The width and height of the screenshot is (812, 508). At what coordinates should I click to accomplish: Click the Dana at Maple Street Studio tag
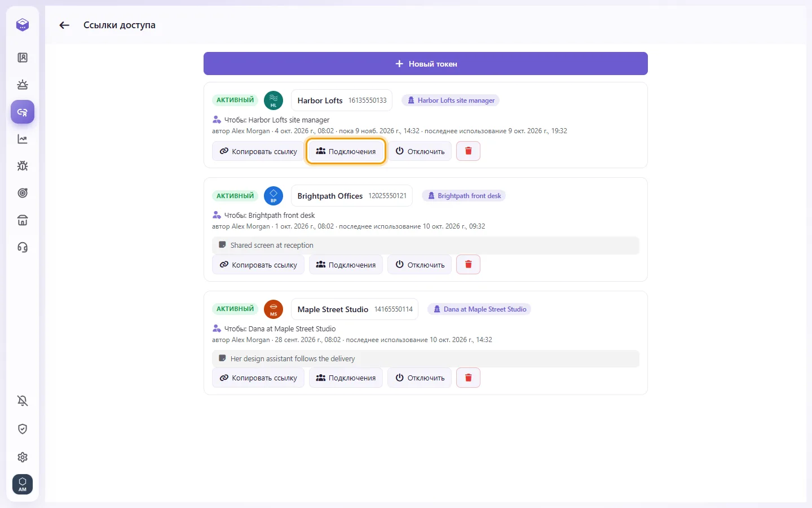[x=479, y=309]
